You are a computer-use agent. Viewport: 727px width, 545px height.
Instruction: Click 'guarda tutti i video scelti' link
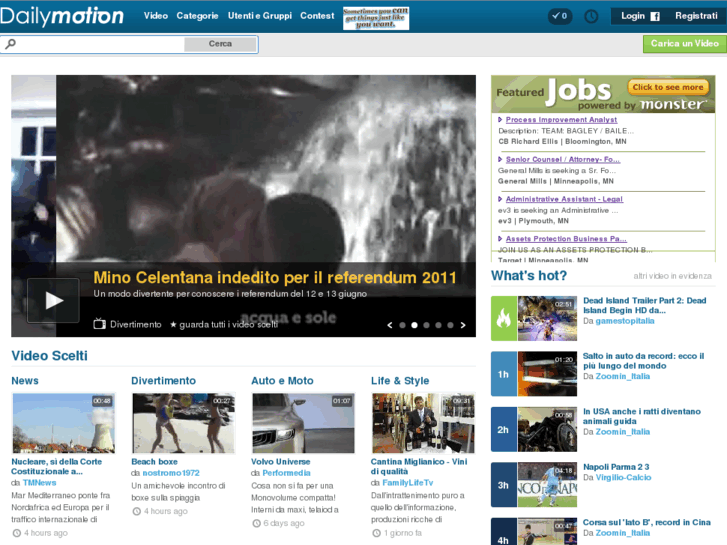pos(229,325)
